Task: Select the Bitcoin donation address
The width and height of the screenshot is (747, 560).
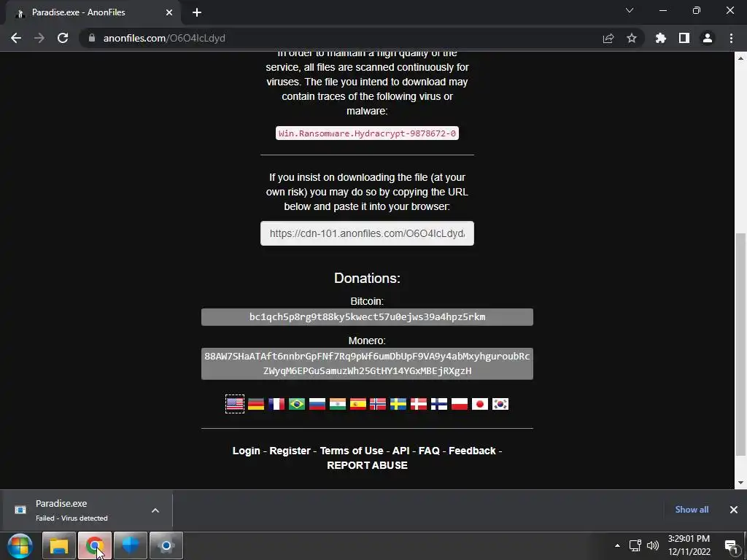Action: pyautogui.click(x=367, y=317)
